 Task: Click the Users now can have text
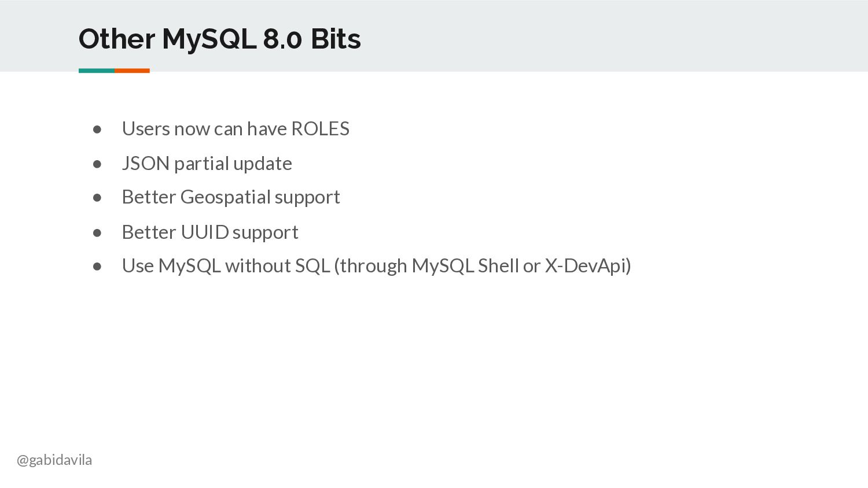pos(204,129)
